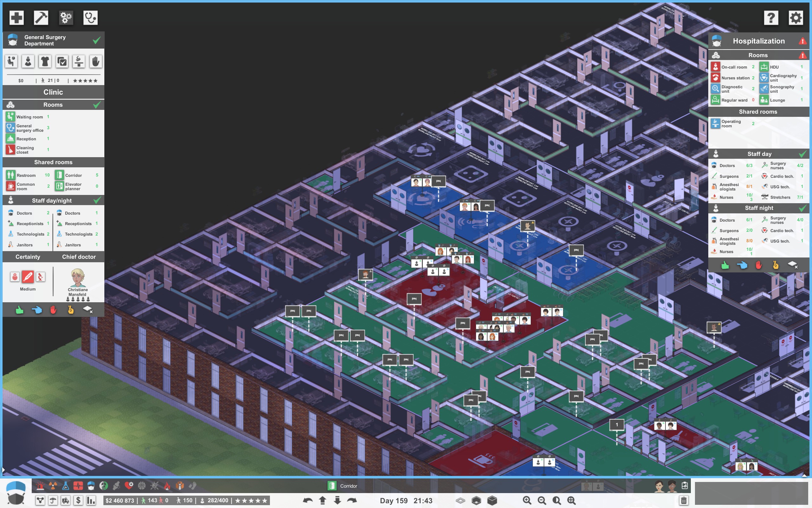Image resolution: width=812 pixels, height=508 pixels.
Task: Click the patient chart clipboard icon
Action: [x=684, y=485]
